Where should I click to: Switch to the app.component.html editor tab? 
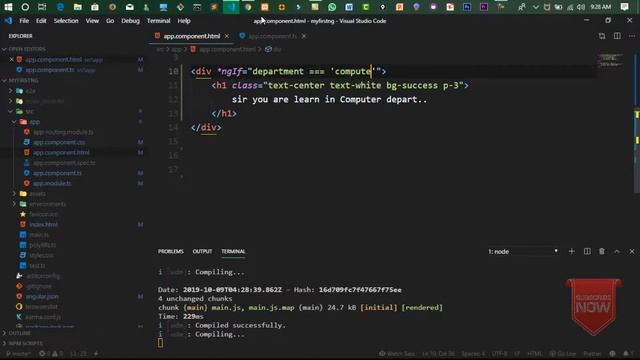point(191,36)
